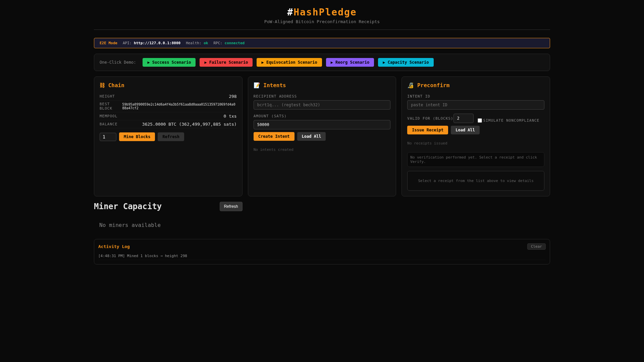Viewport: 644px width, 362px height.
Task: Load all intents
Action: [x=311, y=136]
